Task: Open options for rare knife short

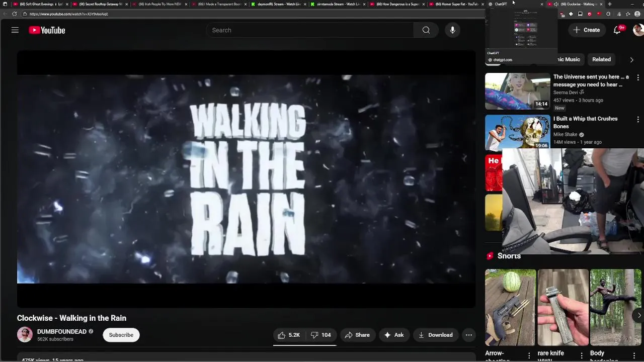Action: (582, 356)
